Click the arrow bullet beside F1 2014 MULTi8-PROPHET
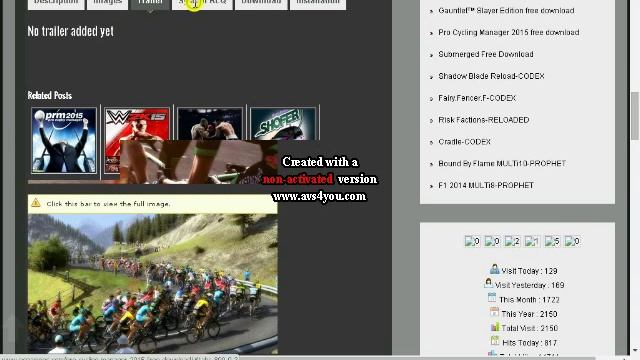 click(x=431, y=186)
